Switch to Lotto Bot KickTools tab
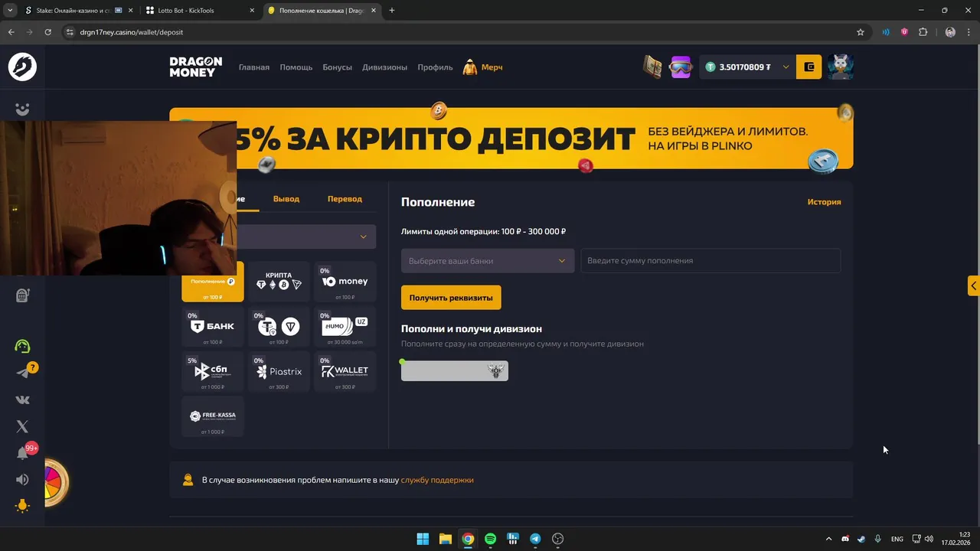This screenshot has height=551, width=980. pos(201,11)
